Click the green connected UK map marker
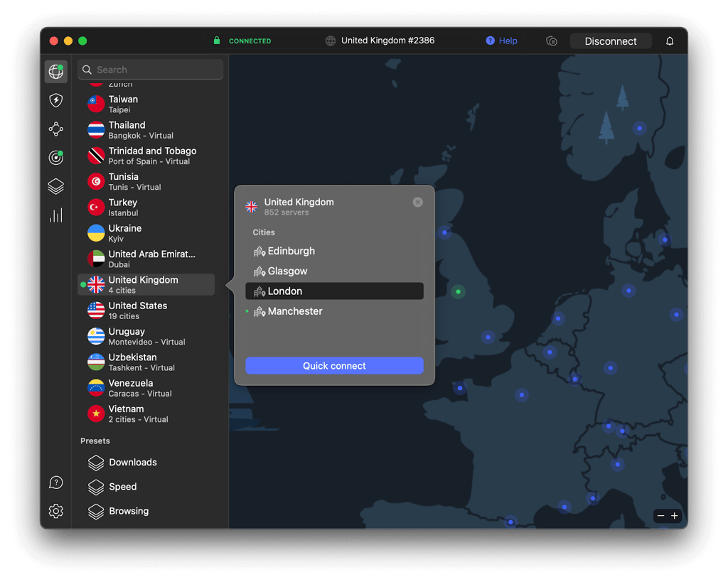Viewport: 728px width, 582px height. click(x=459, y=291)
